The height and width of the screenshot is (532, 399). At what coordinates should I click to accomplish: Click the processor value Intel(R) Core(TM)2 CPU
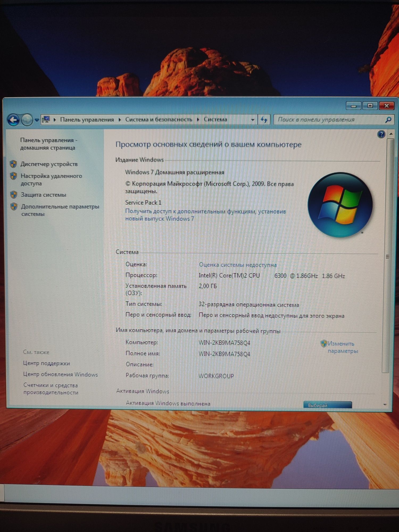tap(272, 276)
